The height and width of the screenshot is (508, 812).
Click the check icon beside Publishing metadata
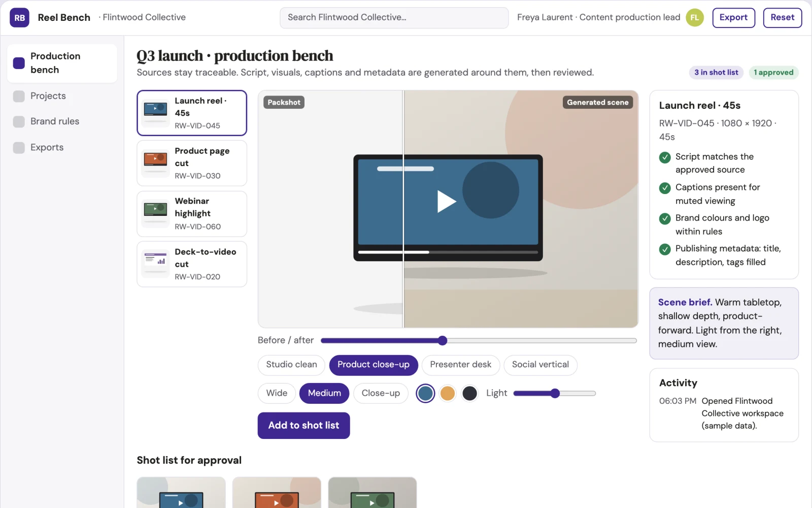(x=665, y=249)
